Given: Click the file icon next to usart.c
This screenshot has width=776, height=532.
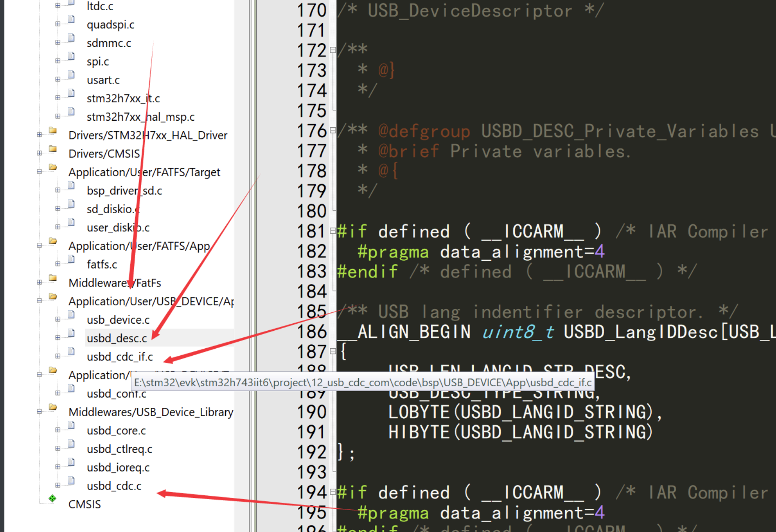Looking at the screenshot, I should [71, 75].
